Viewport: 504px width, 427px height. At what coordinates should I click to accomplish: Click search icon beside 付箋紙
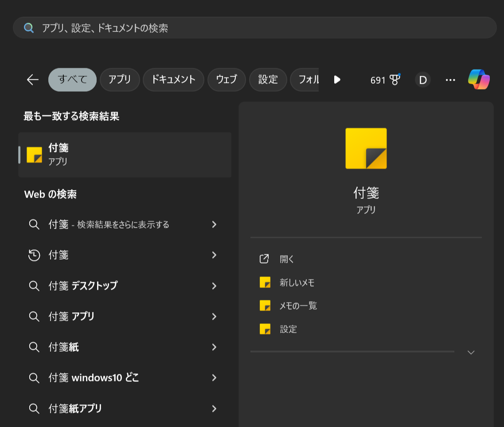34,347
